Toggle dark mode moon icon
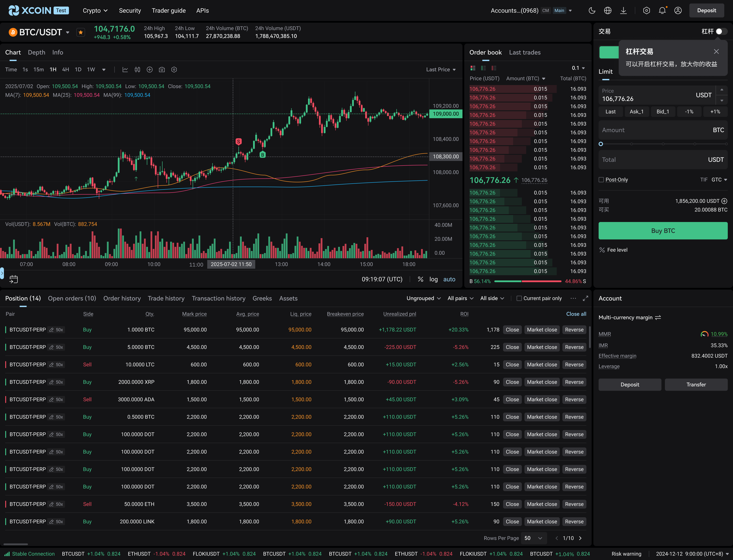 pos(592,10)
